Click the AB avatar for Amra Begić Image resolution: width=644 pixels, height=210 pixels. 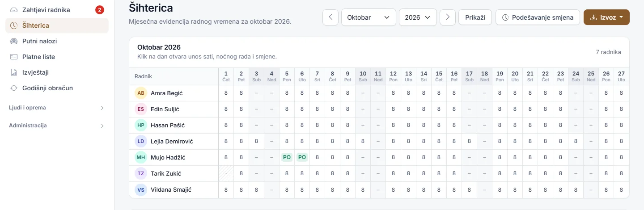pos(141,93)
